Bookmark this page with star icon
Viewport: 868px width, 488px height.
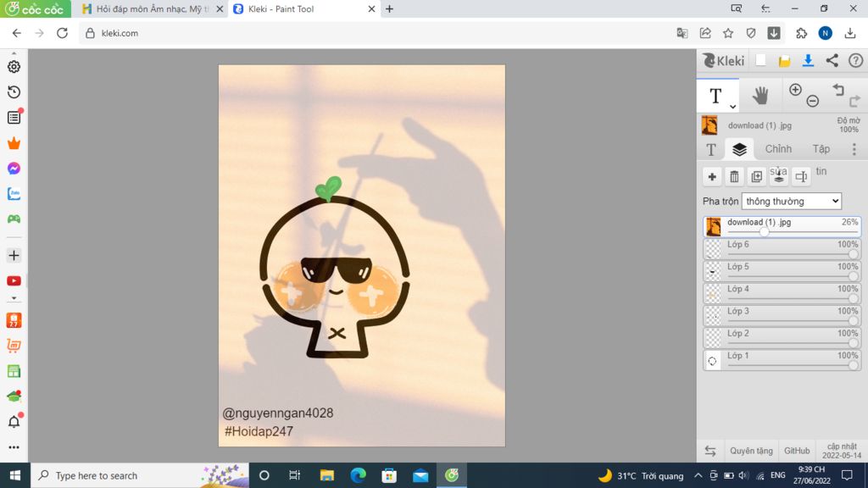tap(728, 33)
